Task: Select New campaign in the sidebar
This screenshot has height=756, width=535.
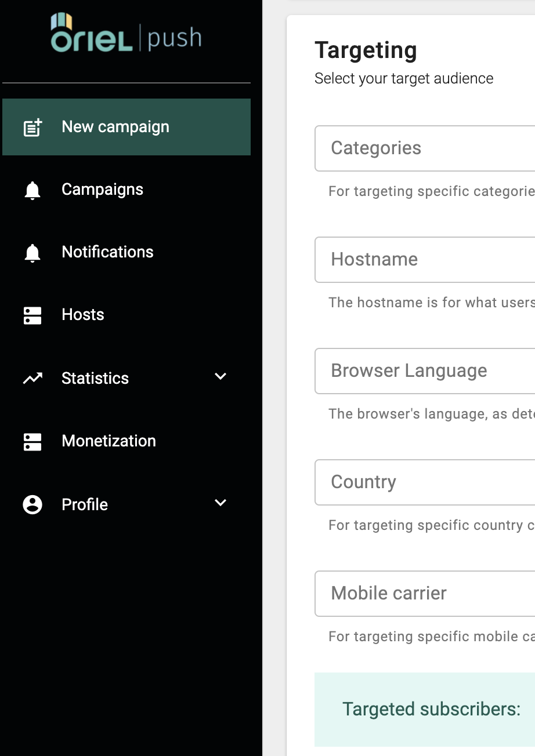Action: click(x=115, y=127)
